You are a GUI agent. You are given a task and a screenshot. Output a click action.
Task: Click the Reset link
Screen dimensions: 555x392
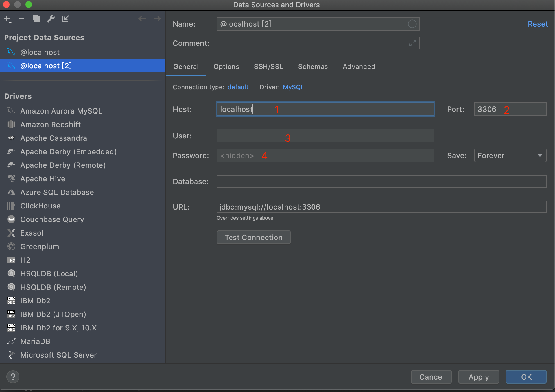[537, 24]
